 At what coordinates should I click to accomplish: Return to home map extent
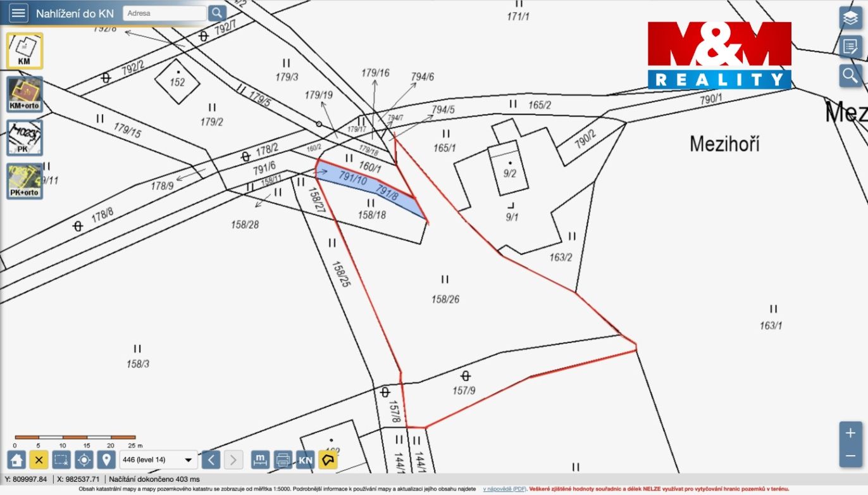(16, 460)
